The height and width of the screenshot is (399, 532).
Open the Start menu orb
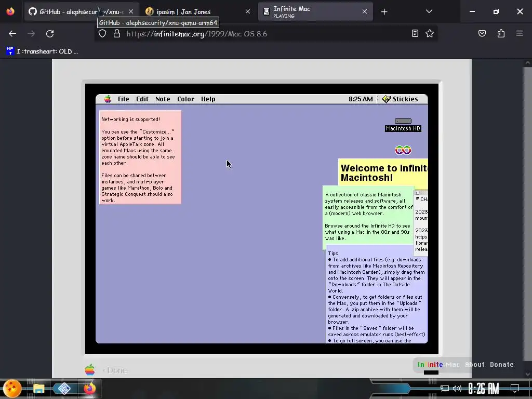[x=12, y=389]
